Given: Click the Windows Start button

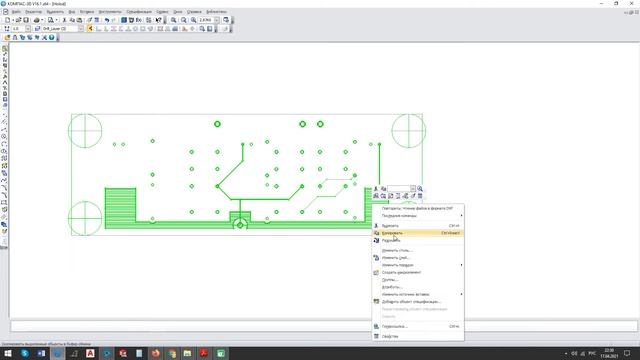Looking at the screenshot, I should pyautogui.click(x=8, y=353).
